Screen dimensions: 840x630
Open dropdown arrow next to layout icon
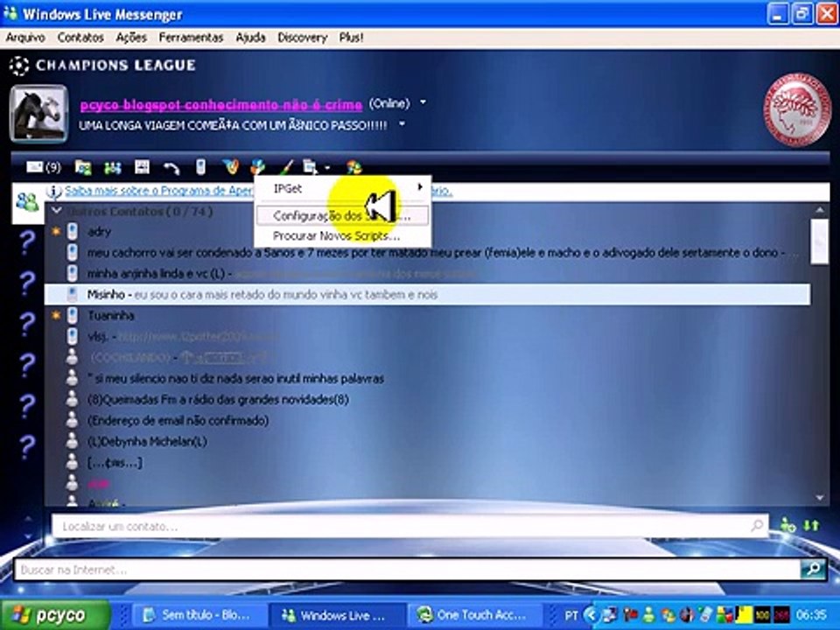tap(326, 169)
